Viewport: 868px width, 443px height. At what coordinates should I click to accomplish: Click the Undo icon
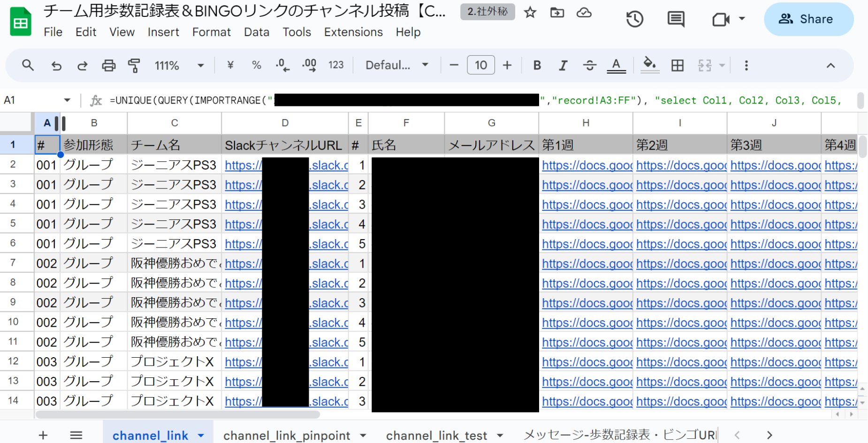(56, 65)
